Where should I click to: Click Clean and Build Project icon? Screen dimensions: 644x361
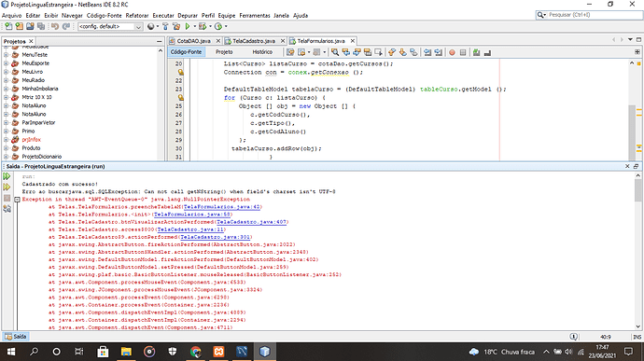(176, 26)
